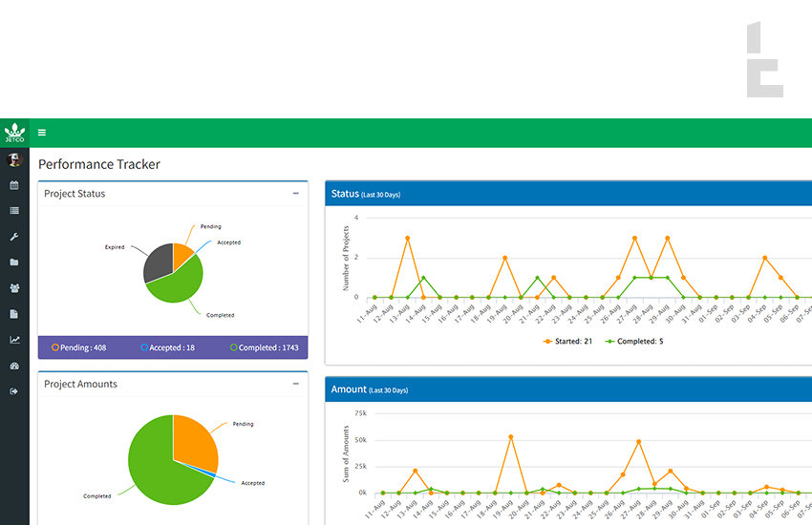
Task: Open the calendar icon in sidebar
Action: click(14, 185)
